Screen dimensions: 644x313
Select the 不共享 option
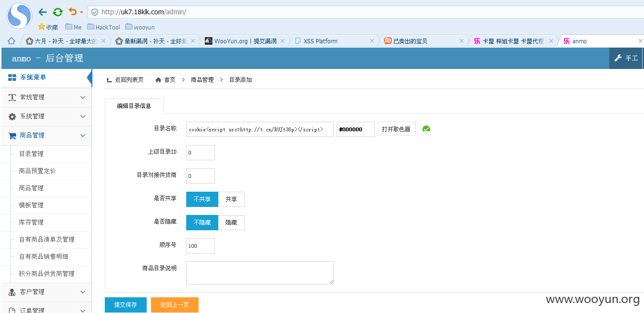pos(202,199)
